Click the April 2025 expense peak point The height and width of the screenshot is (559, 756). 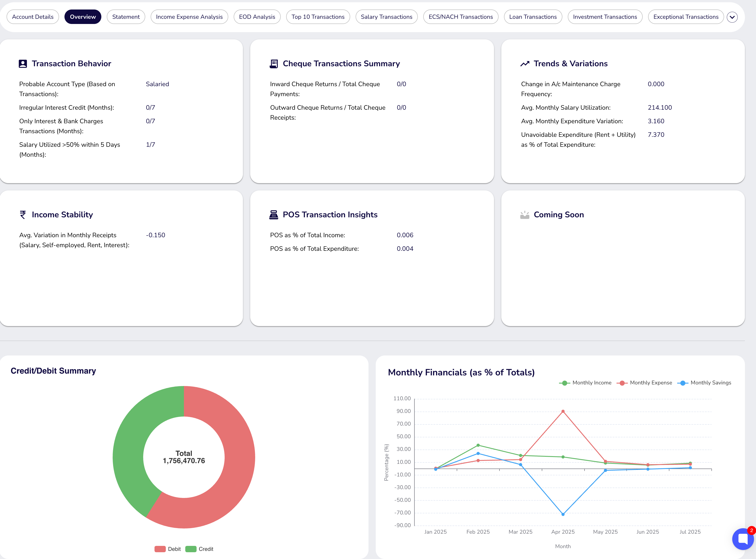click(x=563, y=412)
